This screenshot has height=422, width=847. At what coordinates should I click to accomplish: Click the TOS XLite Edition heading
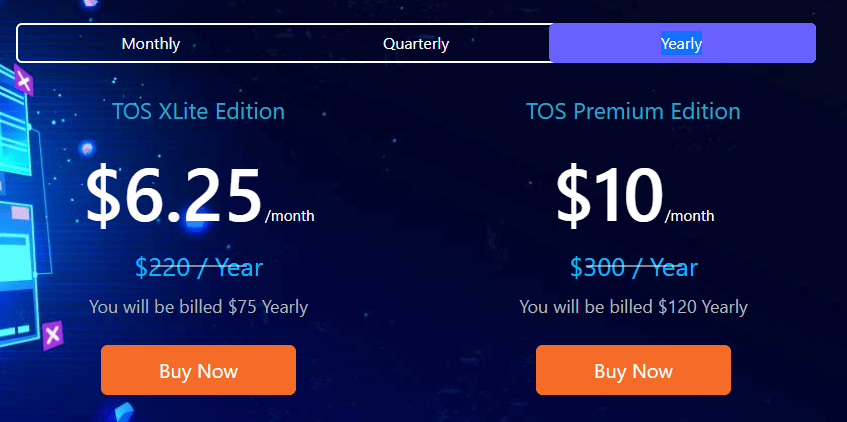pyautogui.click(x=198, y=111)
